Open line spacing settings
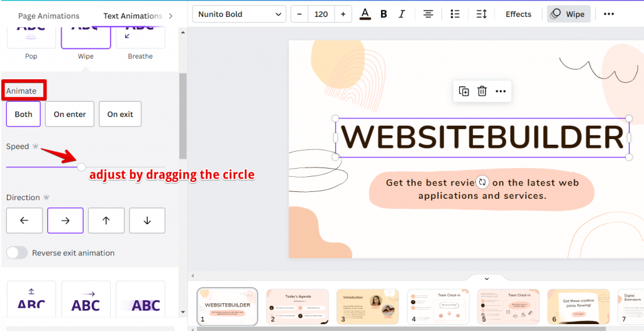This screenshot has width=644, height=331. [x=481, y=14]
